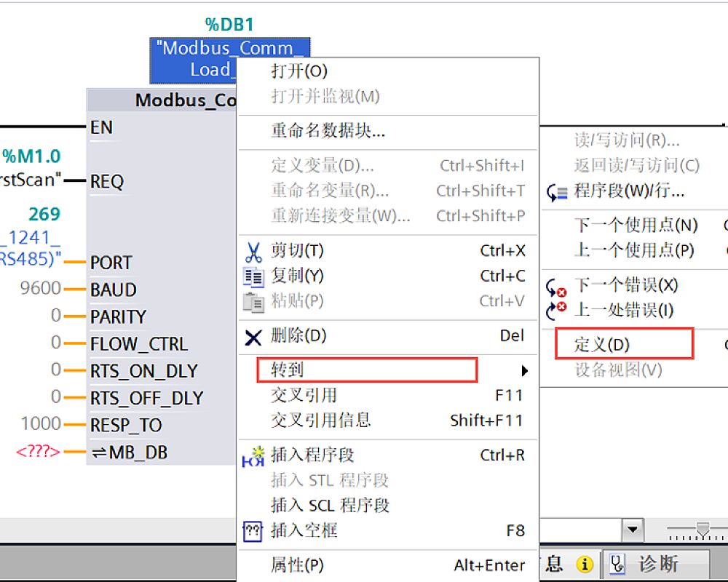
Task: Click the previous error icon beside 上一处错误(I)
Action: pyautogui.click(x=557, y=311)
